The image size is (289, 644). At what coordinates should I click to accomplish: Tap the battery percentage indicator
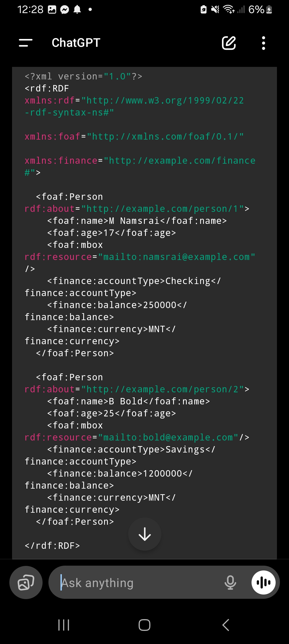click(256, 10)
